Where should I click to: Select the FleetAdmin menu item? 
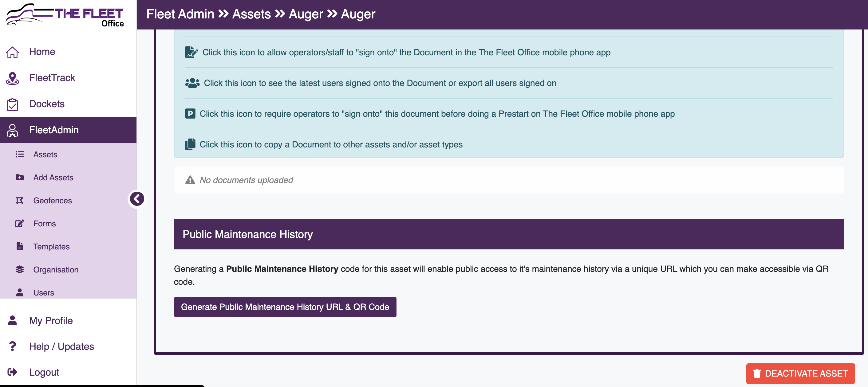[68, 130]
